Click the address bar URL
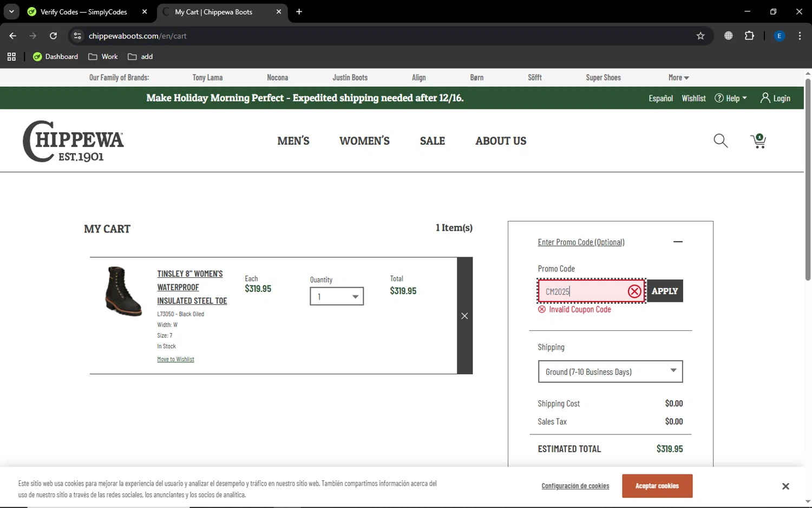Viewport: 812px width, 508px height. 137,36
